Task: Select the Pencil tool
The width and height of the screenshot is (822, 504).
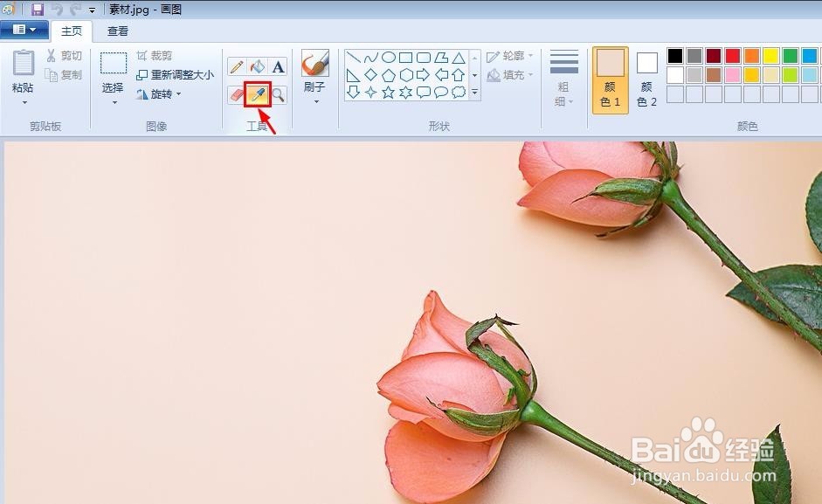Action: [x=237, y=66]
